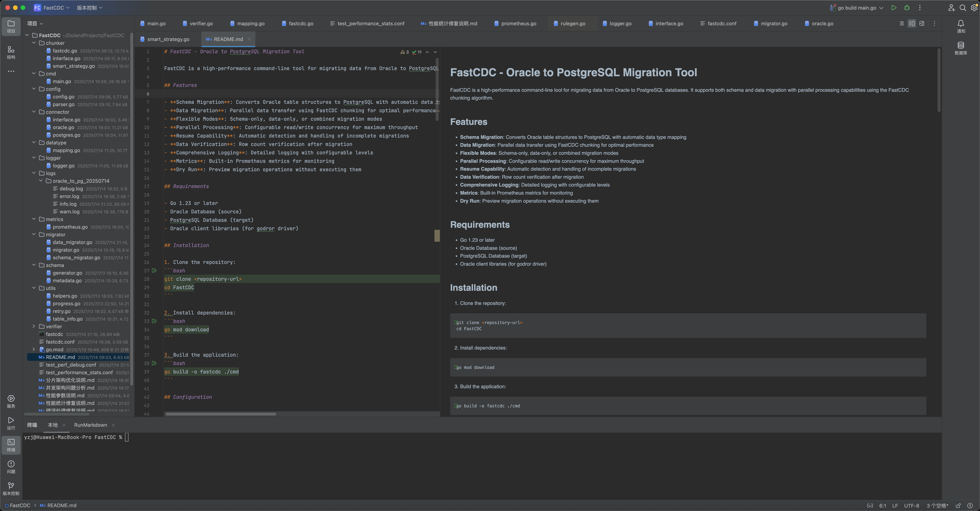Switch to editor-only view mode

[902, 24]
